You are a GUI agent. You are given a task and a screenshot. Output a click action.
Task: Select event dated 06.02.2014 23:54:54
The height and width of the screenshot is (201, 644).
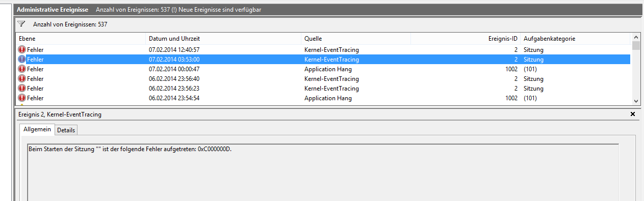click(323, 98)
